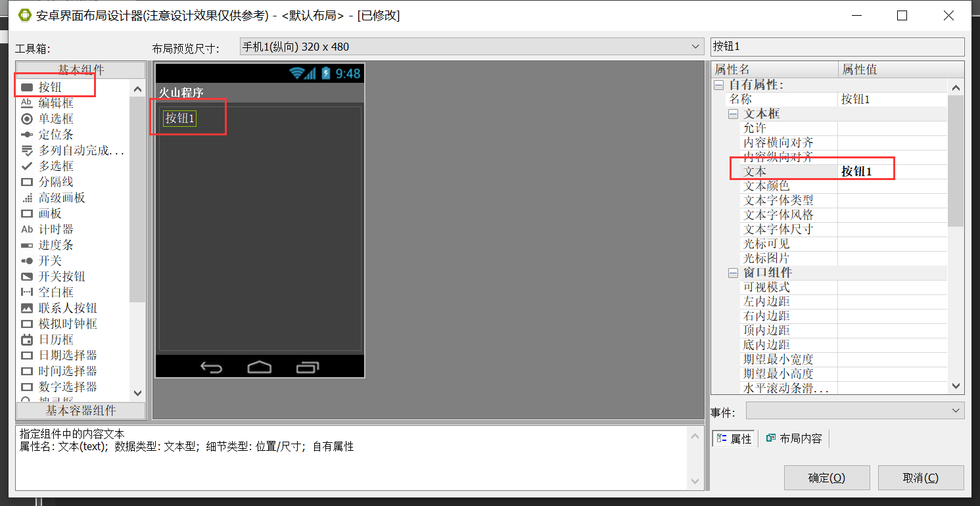Edit the 名称 property value
This screenshot has width=980, height=506.
893,99
